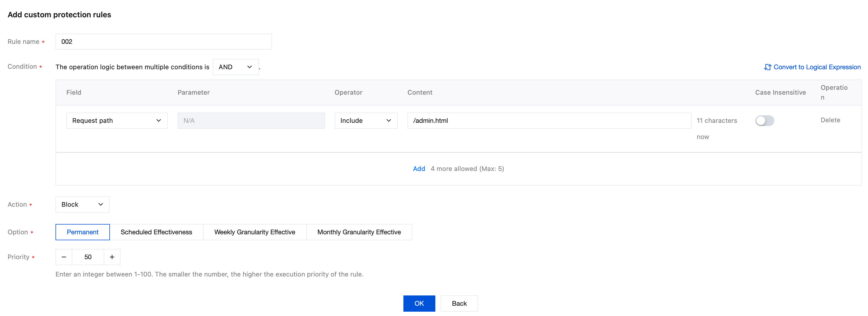Open the Include operator dropdown
868x316 pixels.
coord(366,121)
